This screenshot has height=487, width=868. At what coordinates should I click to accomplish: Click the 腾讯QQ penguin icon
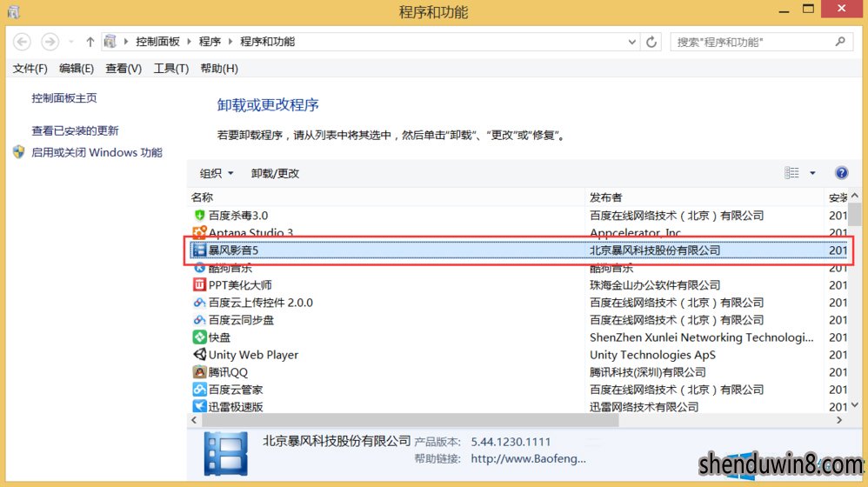click(x=199, y=372)
